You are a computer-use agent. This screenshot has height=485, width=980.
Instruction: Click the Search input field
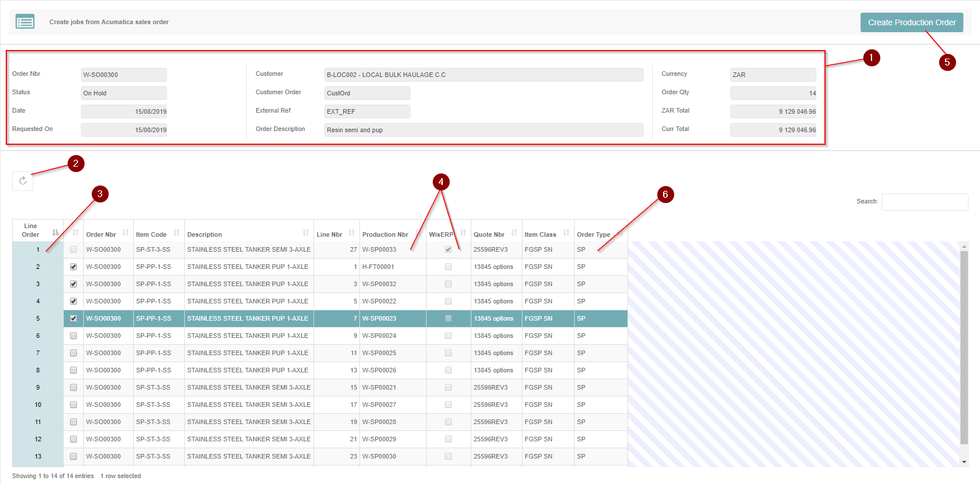[924, 202]
